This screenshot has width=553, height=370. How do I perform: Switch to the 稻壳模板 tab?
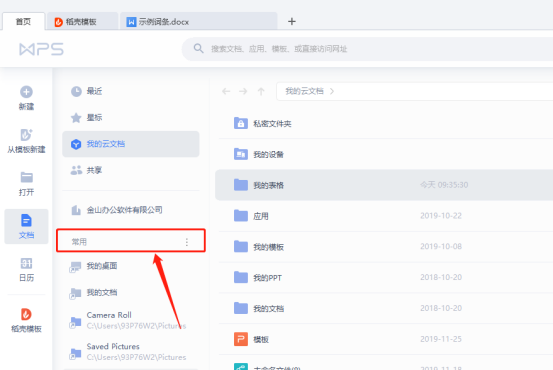pyautogui.click(x=83, y=22)
